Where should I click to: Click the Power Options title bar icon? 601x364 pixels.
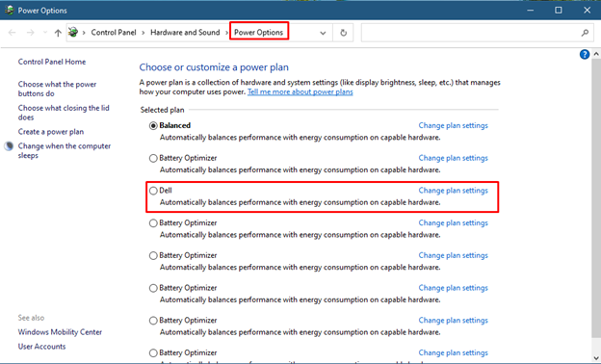10,10
